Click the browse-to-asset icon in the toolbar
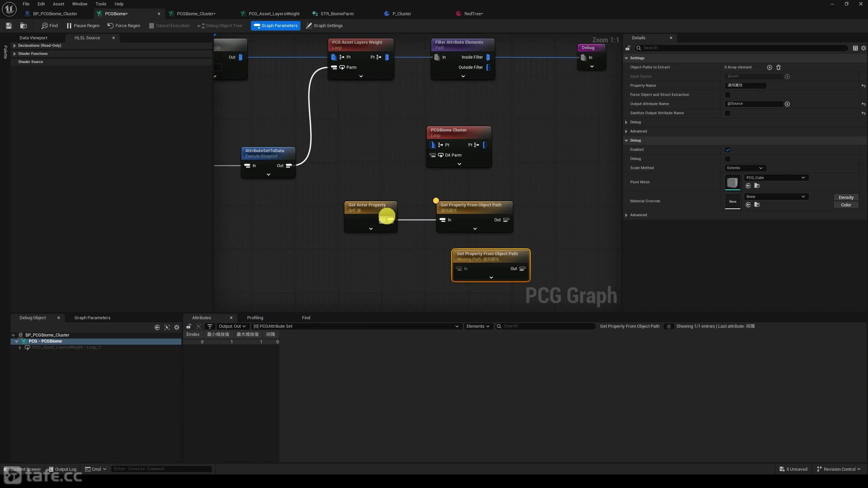This screenshot has height=488, width=868. click(23, 25)
